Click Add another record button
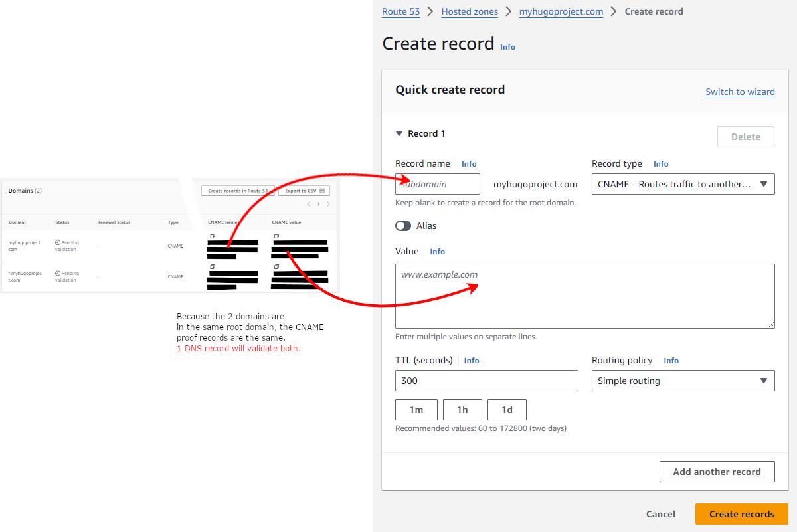This screenshot has height=532, width=797. [717, 472]
